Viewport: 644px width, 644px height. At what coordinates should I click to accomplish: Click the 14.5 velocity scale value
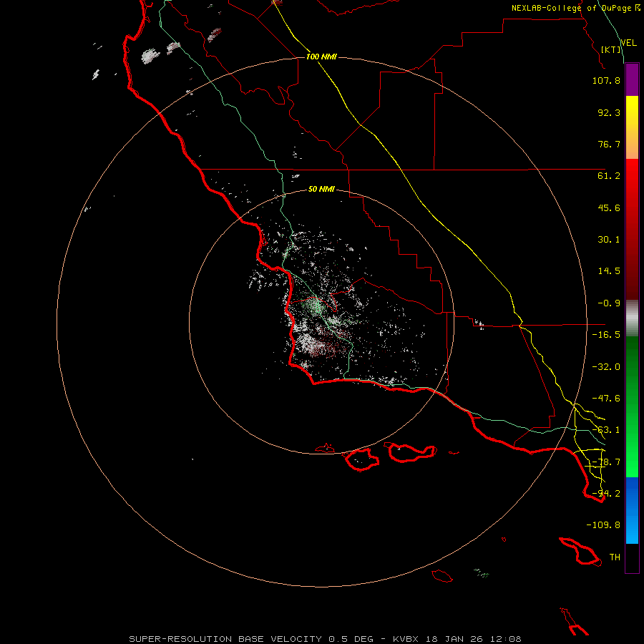(x=609, y=271)
